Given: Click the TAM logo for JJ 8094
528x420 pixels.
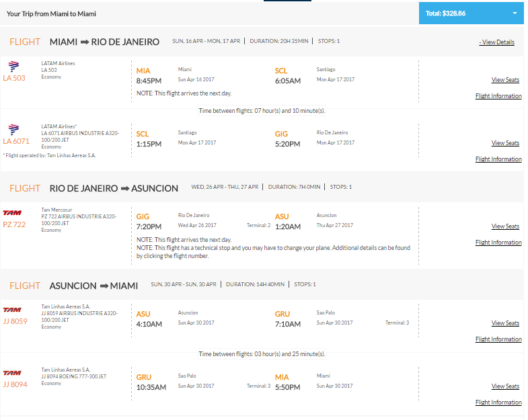Looking at the screenshot, I should click(12, 373).
